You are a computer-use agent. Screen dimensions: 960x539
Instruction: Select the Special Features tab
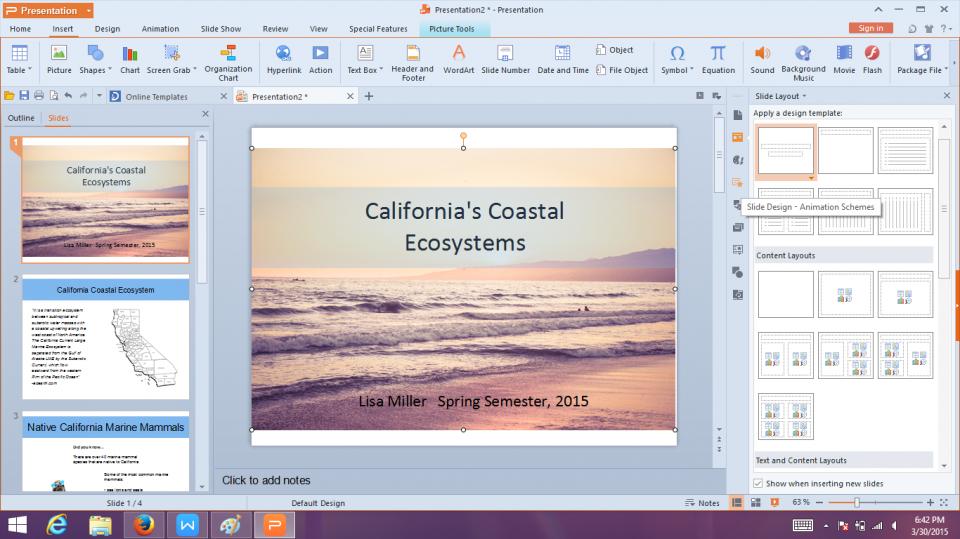(x=378, y=29)
